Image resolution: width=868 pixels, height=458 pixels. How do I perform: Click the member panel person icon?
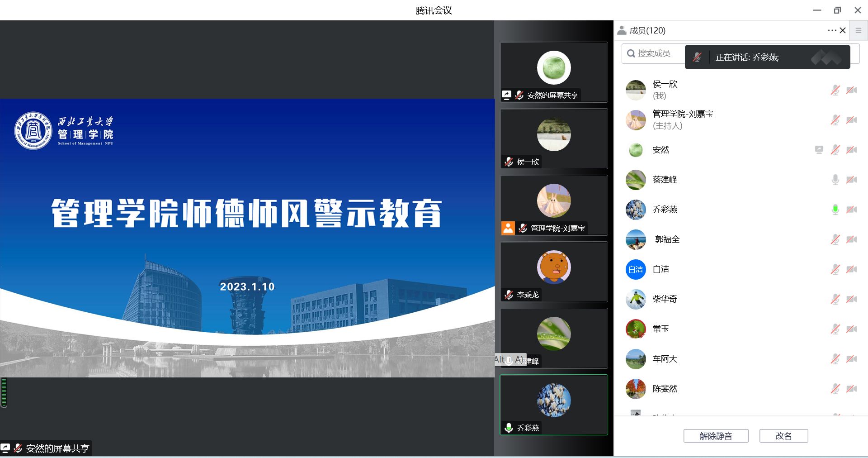point(622,30)
